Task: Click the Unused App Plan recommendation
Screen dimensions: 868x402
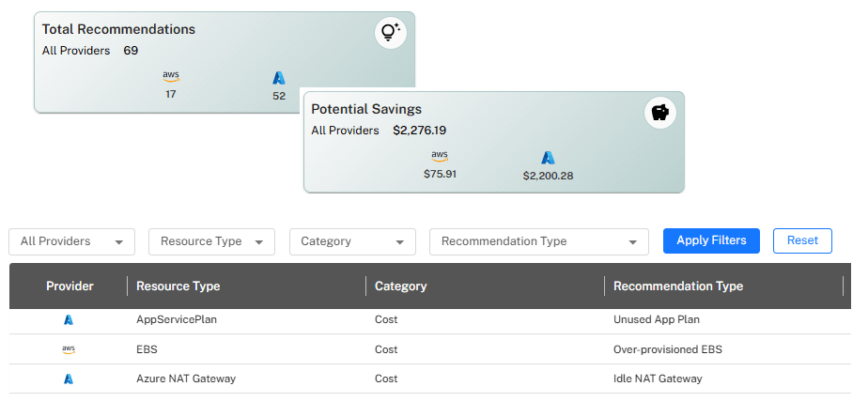Action: [x=657, y=319]
